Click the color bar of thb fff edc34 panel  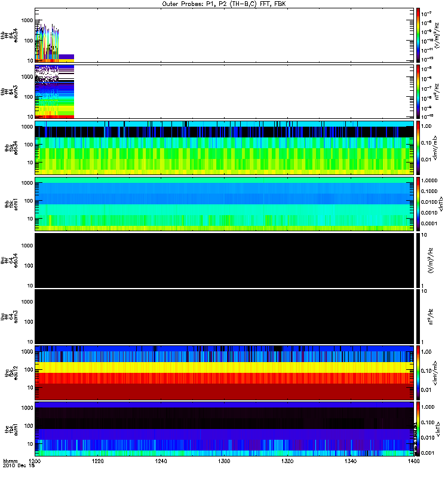point(418,35)
